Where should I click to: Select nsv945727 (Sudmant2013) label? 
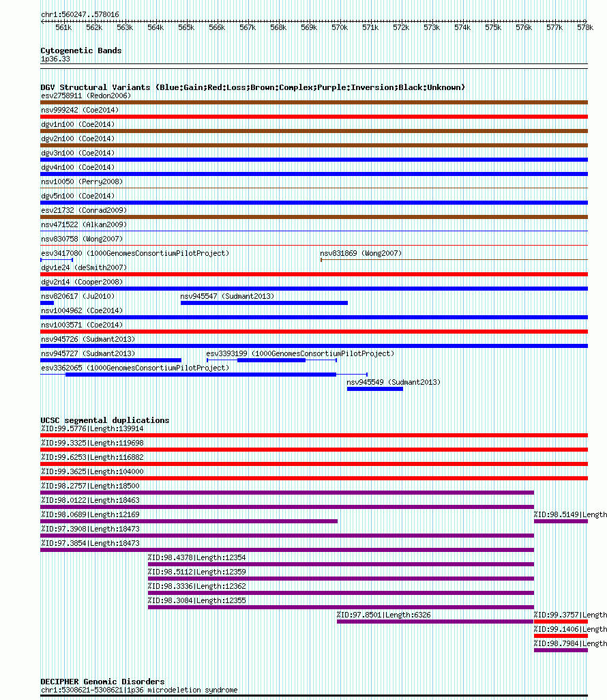(88, 353)
